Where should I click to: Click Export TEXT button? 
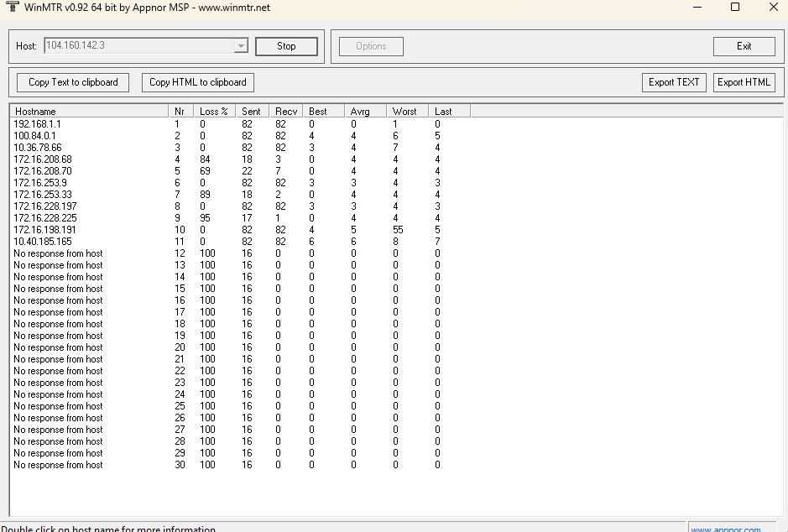(674, 82)
